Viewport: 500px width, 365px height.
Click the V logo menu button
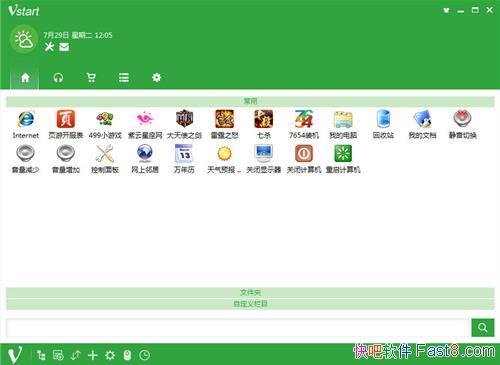(15, 354)
